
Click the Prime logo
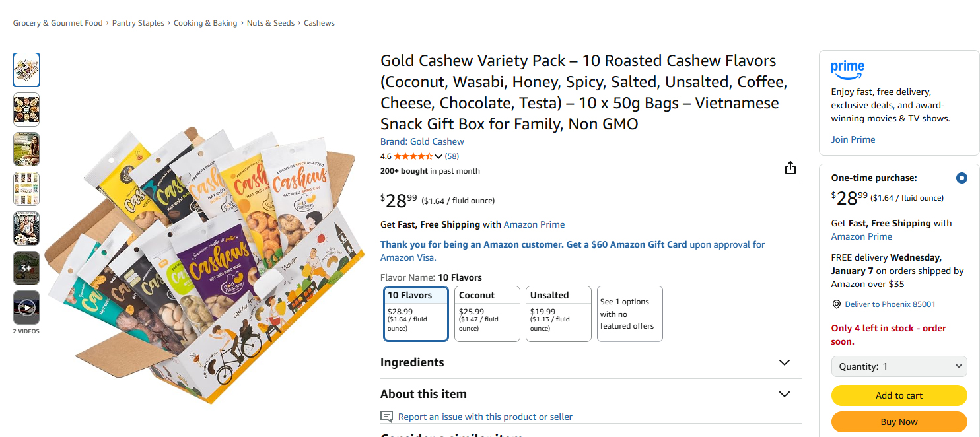(x=847, y=68)
